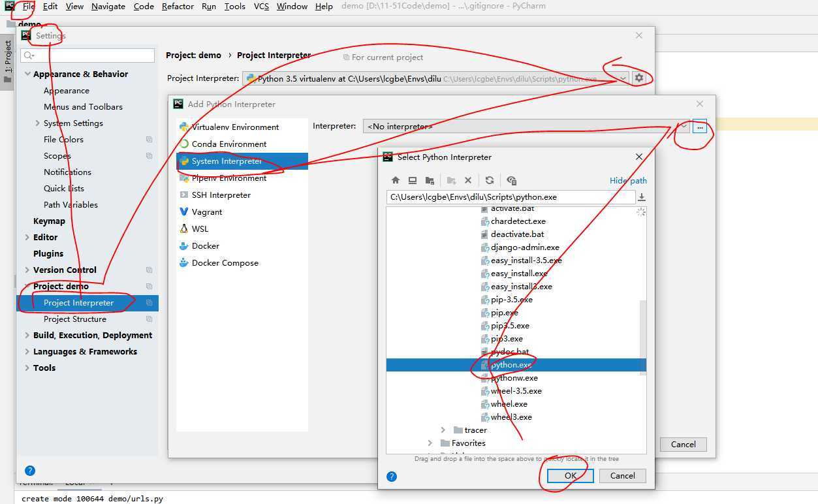Open the Refactor menu
The height and width of the screenshot is (504, 818).
178,7
